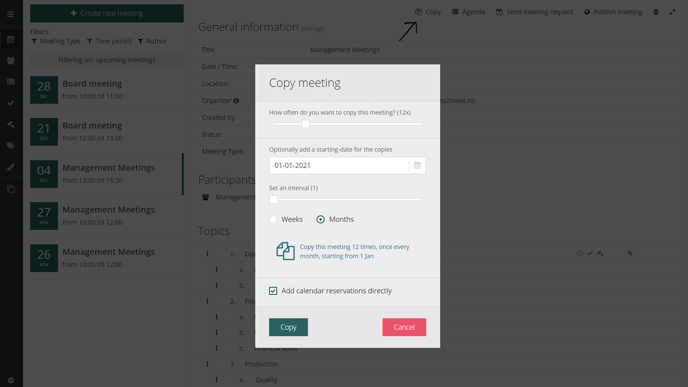Click the starting-date field showing 01-01-2021
The height and width of the screenshot is (387, 688).
coord(339,165)
